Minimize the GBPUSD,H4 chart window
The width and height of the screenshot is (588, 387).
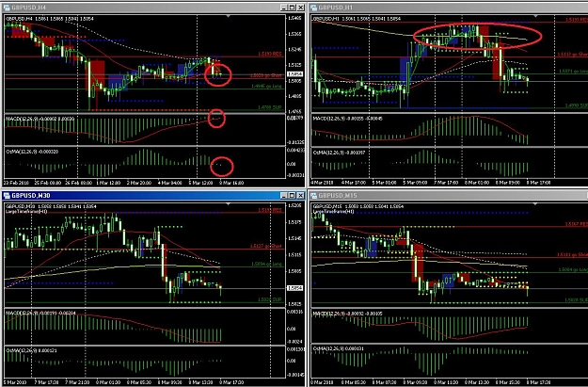(284, 8)
